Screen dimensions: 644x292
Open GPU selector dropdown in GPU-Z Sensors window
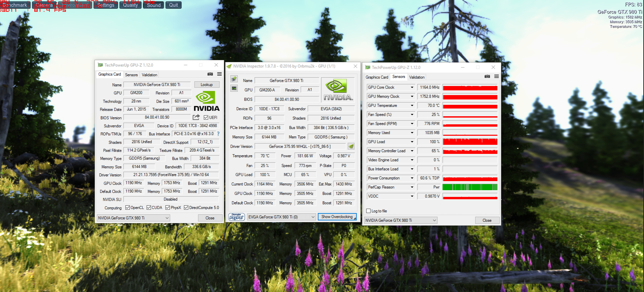coord(401,220)
